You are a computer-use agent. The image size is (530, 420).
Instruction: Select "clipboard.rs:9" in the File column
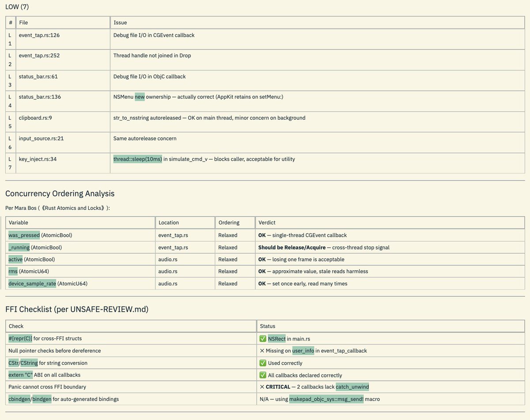[35, 118]
